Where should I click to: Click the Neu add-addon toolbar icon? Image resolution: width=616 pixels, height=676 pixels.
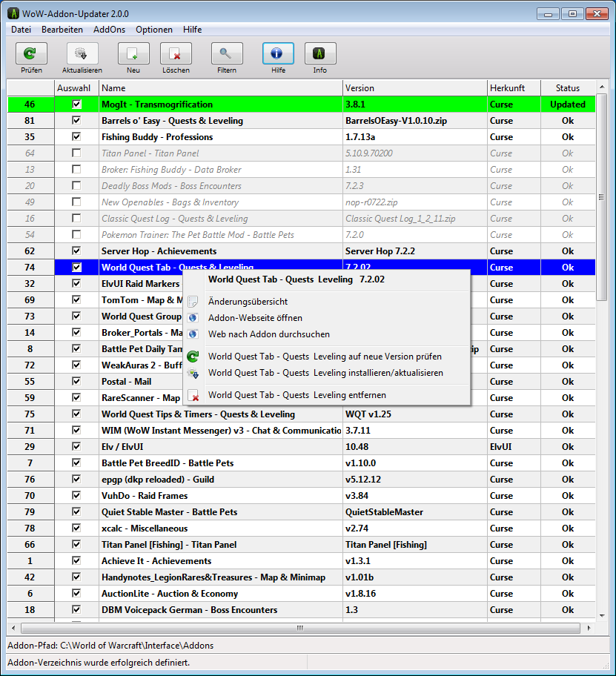(133, 53)
